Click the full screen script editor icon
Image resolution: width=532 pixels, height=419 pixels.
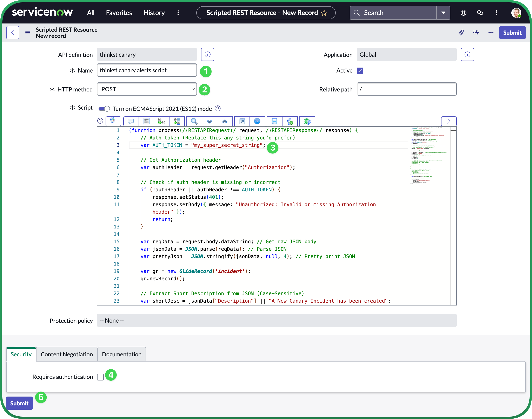click(x=242, y=121)
